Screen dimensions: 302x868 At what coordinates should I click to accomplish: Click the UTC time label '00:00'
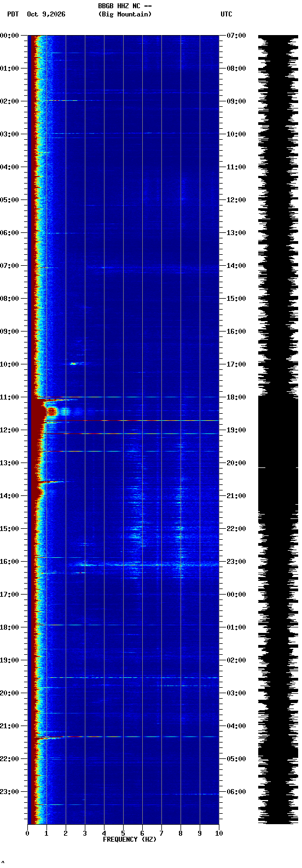tap(236, 595)
